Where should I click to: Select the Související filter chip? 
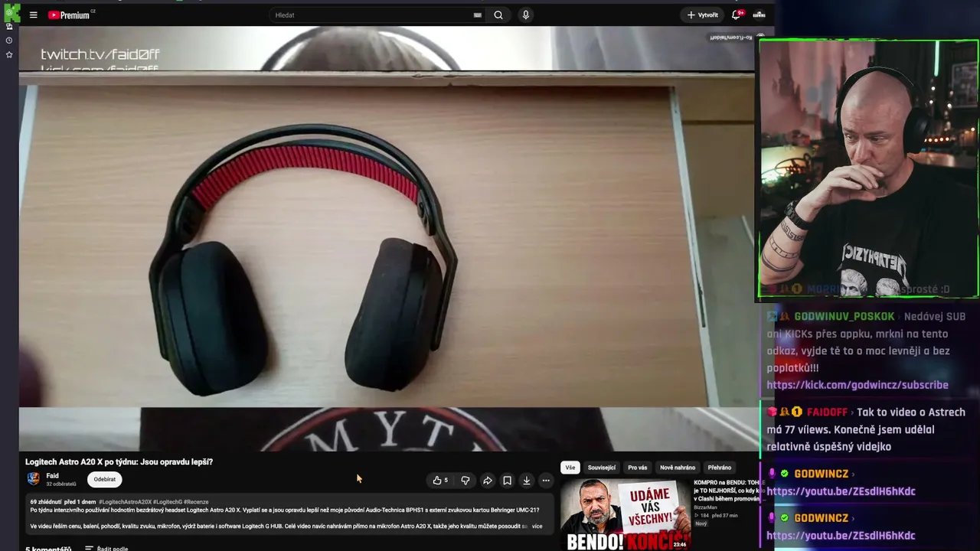coord(602,468)
